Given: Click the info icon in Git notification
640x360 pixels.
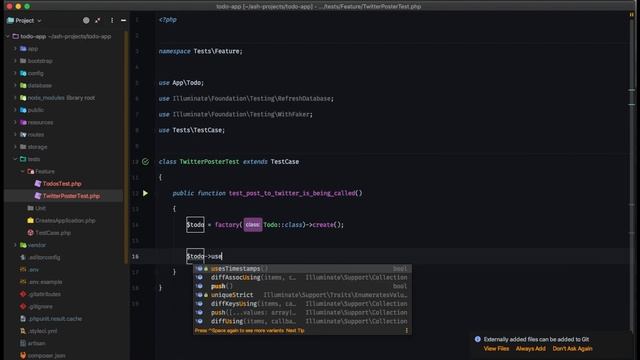Looking at the screenshot, I should [478, 339].
